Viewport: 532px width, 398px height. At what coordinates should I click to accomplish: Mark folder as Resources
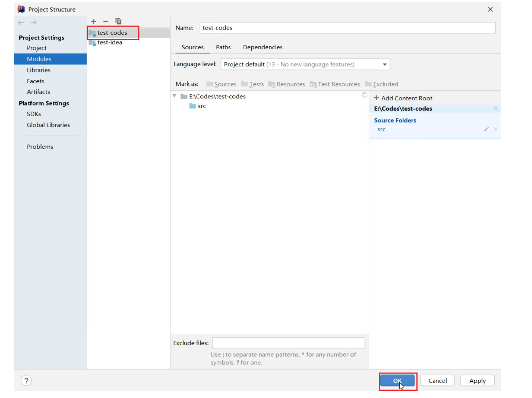click(x=286, y=84)
